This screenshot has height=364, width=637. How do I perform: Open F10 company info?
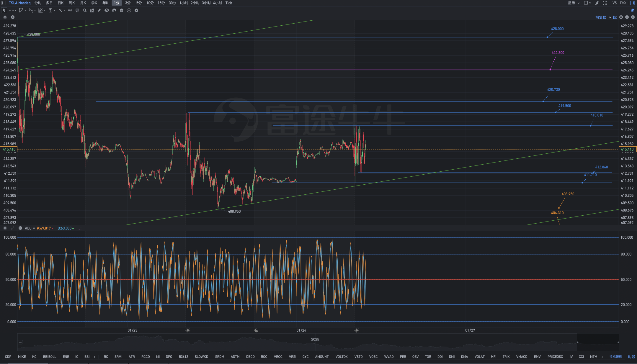(623, 3)
